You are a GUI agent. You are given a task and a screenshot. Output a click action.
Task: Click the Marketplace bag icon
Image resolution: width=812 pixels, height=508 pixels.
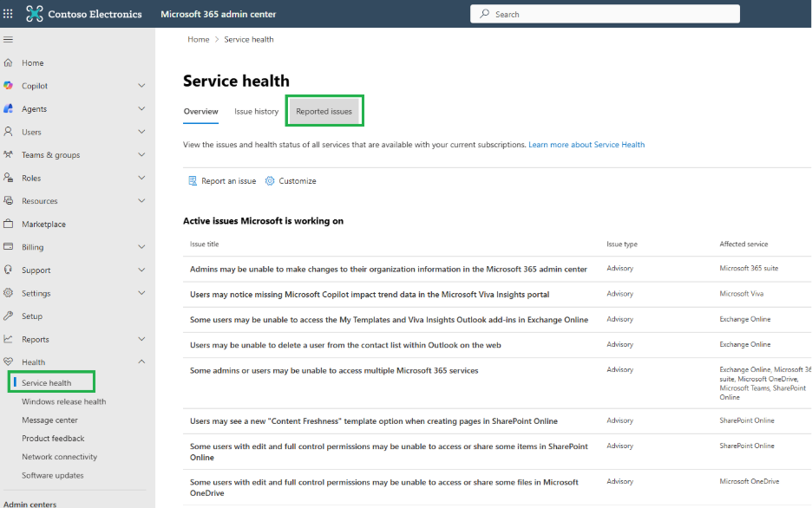click(9, 224)
